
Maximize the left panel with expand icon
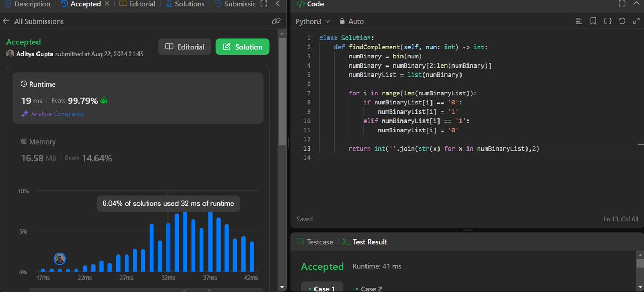263,4
